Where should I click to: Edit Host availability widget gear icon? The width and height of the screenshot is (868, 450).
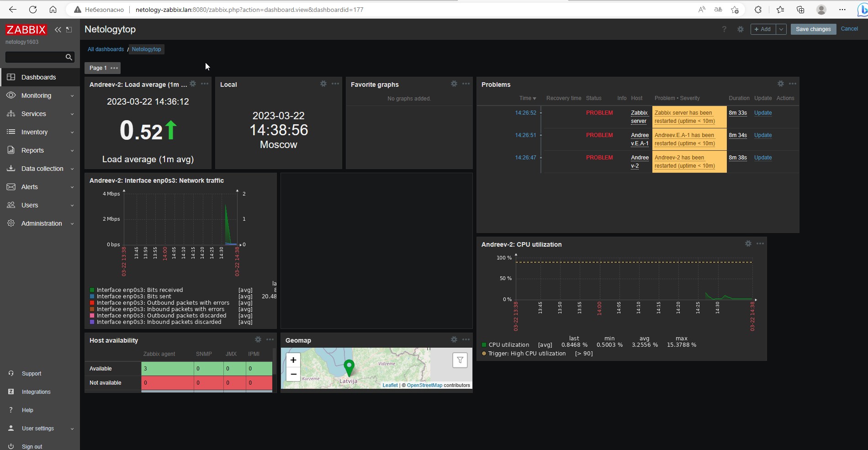[258, 339]
